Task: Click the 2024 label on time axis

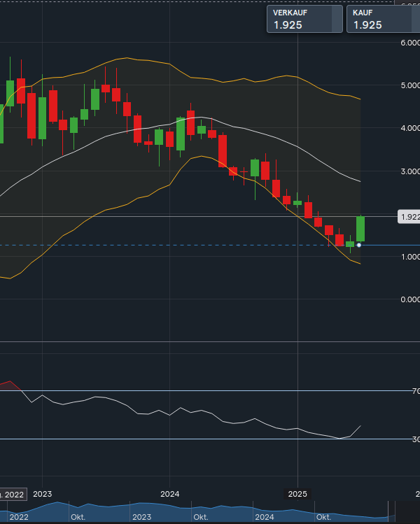Action: (x=170, y=494)
